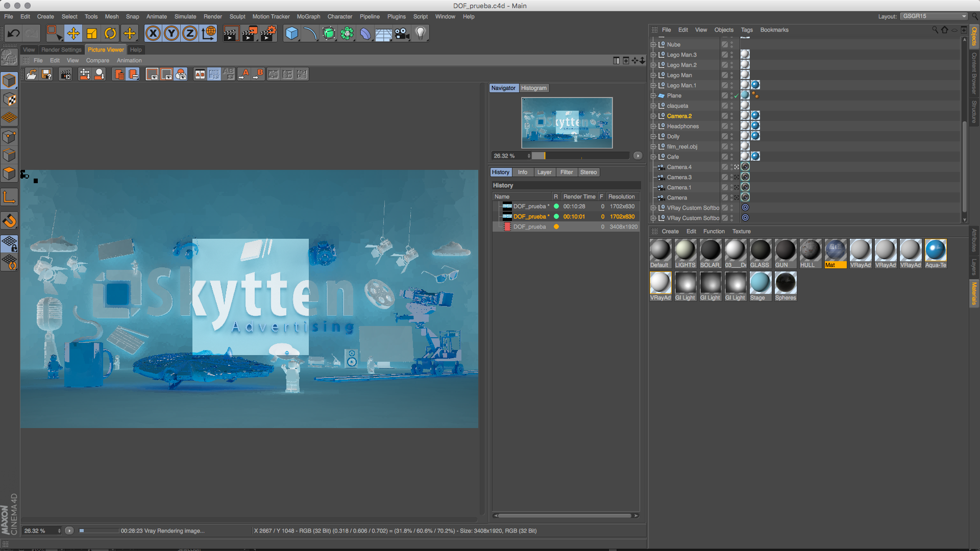Image resolution: width=980 pixels, height=551 pixels.
Task: Expand the Plane object tree
Action: point(653,95)
